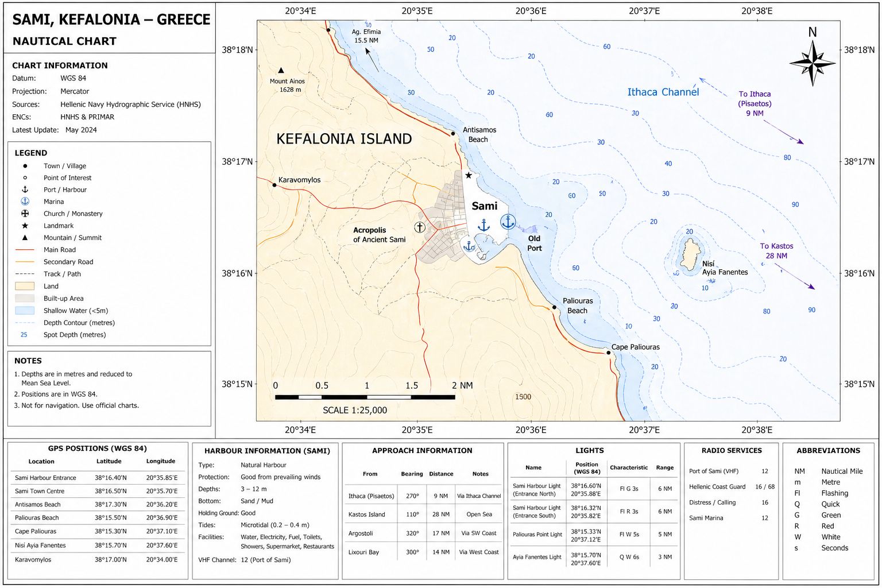
Task: Click the Mount Ainos summit triangle
Action: pyautogui.click(x=281, y=70)
